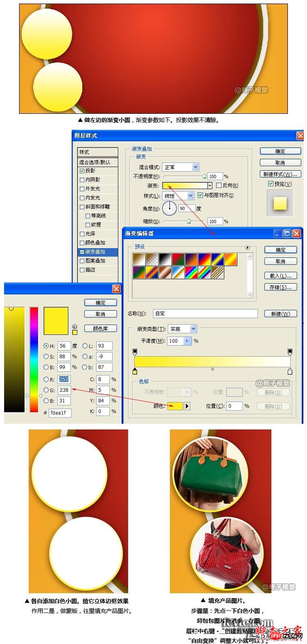
Task: Click 载入(L) in the Gradient Editor
Action: (280, 276)
